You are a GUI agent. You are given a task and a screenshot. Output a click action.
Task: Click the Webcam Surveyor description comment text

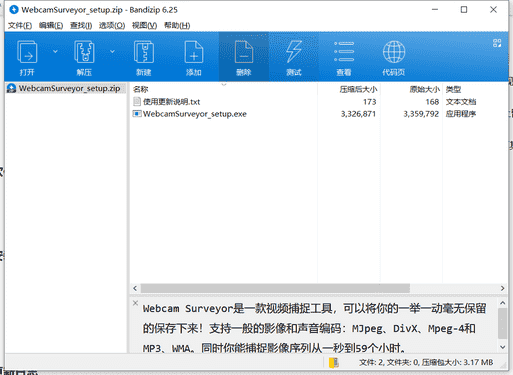point(314,328)
